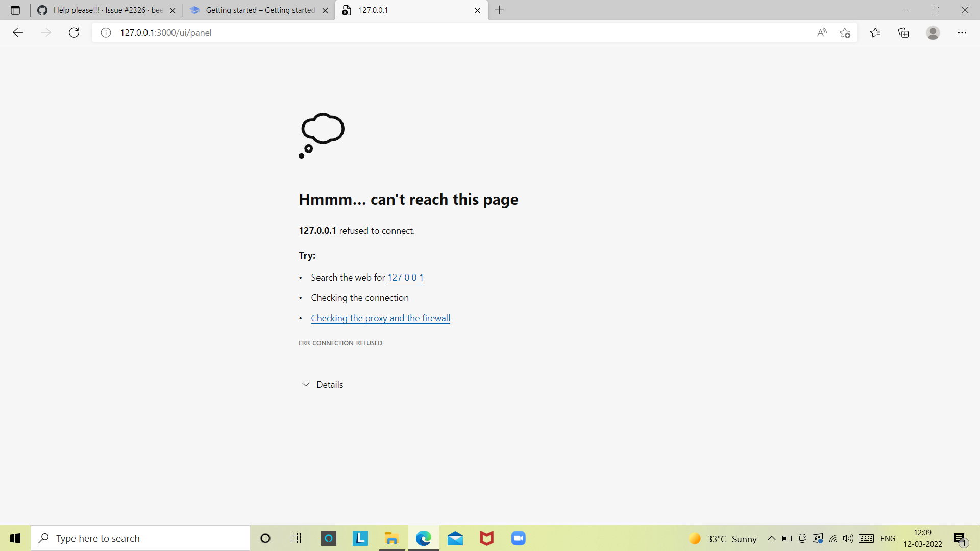Image resolution: width=980 pixels, height=551 pixels.
Task: Add this page to favorites
Action: [x=845, y=32]
